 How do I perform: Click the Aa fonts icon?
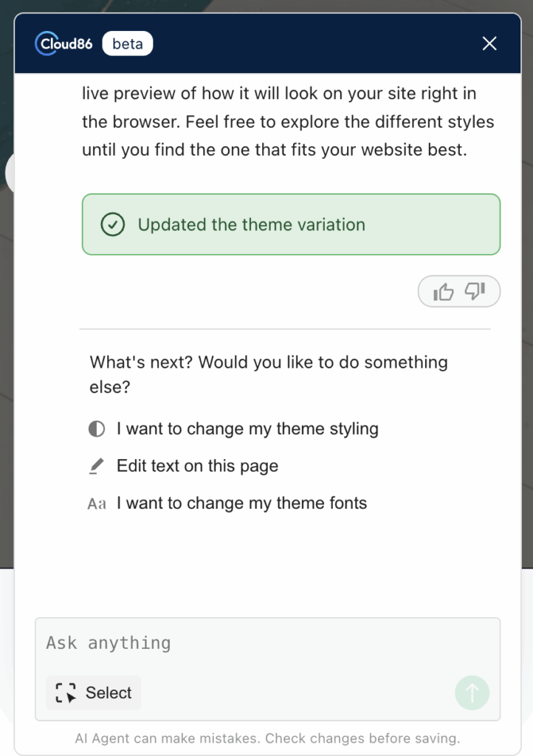[x=97, y=504]
